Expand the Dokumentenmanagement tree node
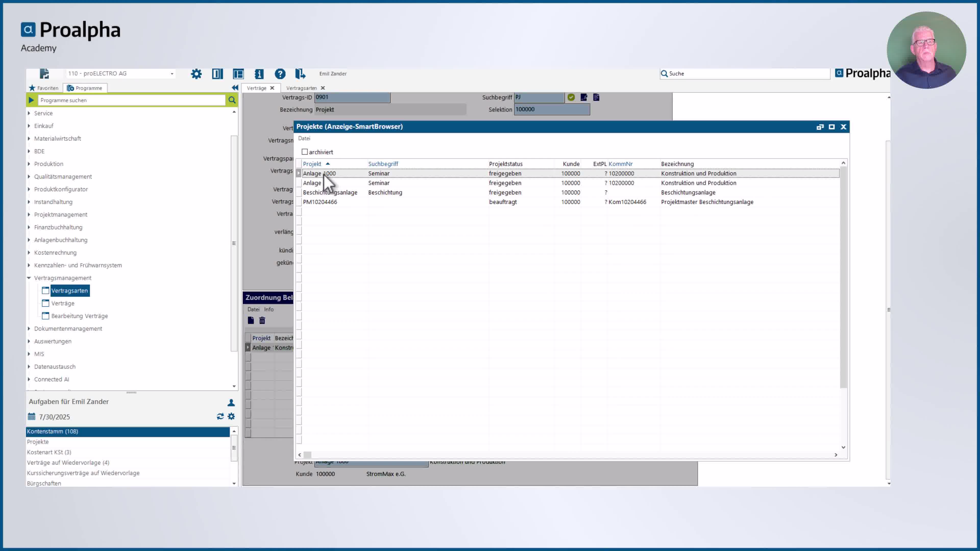This screenshot has height=551, width=980. [x=29, y=328]
